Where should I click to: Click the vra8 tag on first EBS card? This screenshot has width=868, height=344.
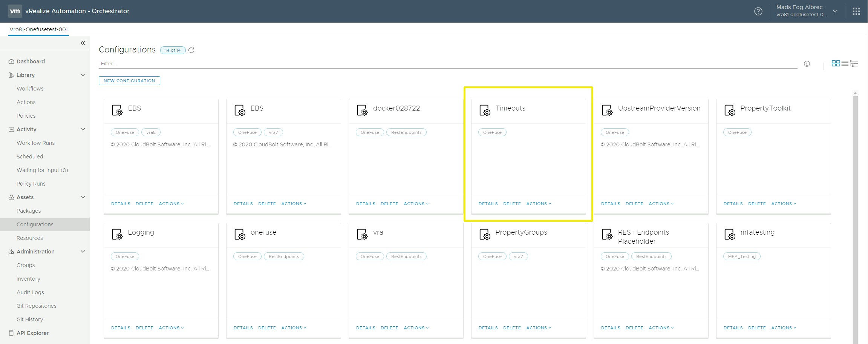151,132
